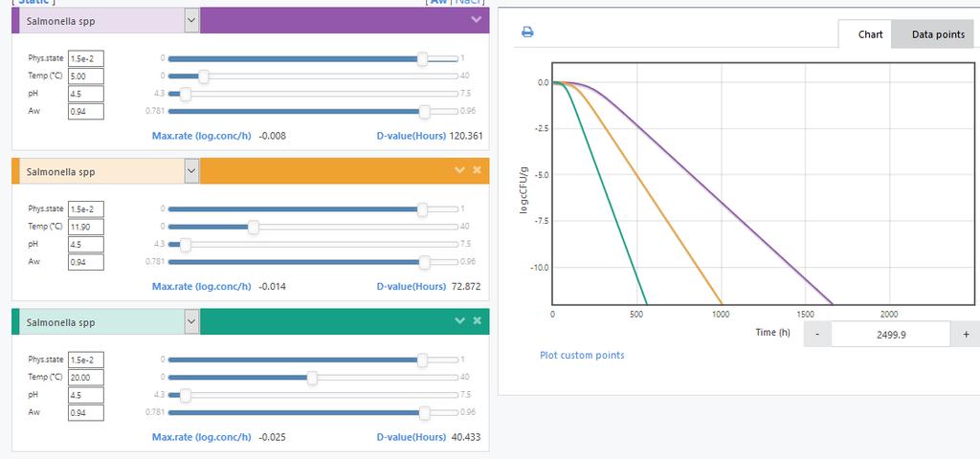Open organism dropdown in orange panel
Screen dimensions: 980x459
191,171
